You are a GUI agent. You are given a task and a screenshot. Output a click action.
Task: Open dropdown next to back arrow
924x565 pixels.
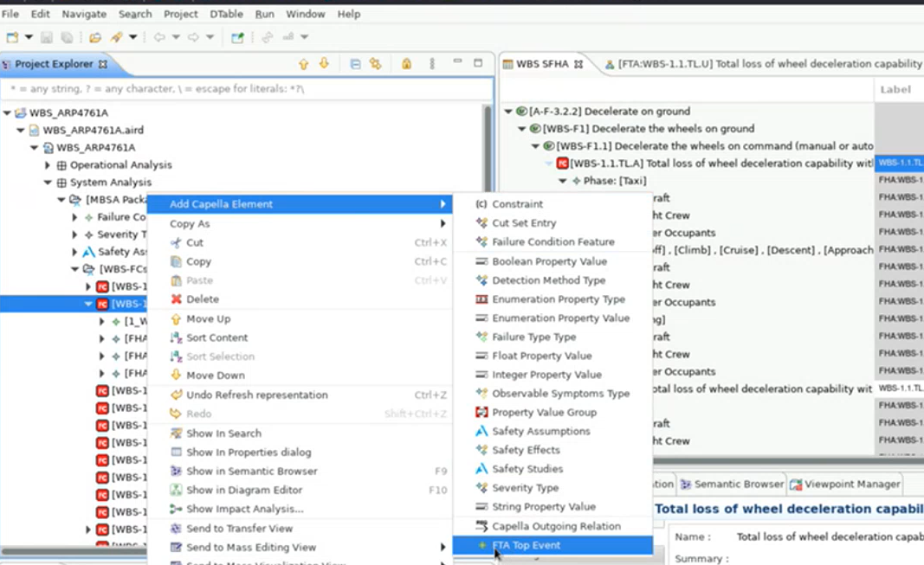[x=176, y=37]
